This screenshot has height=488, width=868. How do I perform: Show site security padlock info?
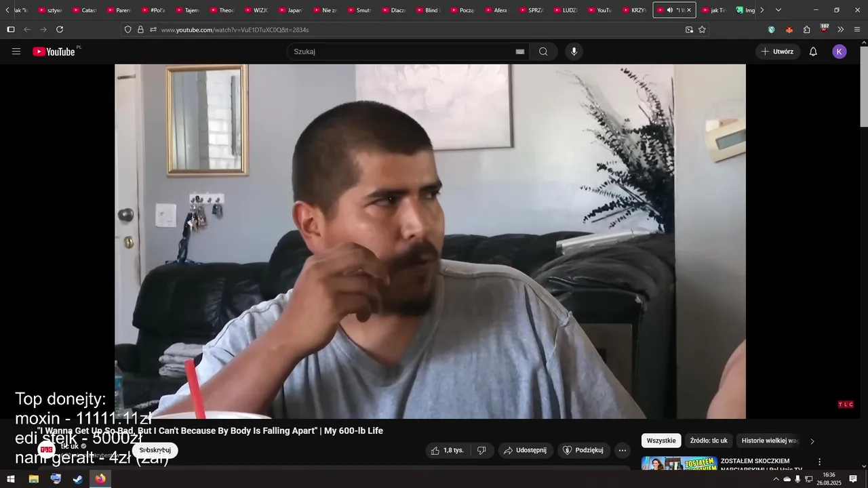(140, 30)
